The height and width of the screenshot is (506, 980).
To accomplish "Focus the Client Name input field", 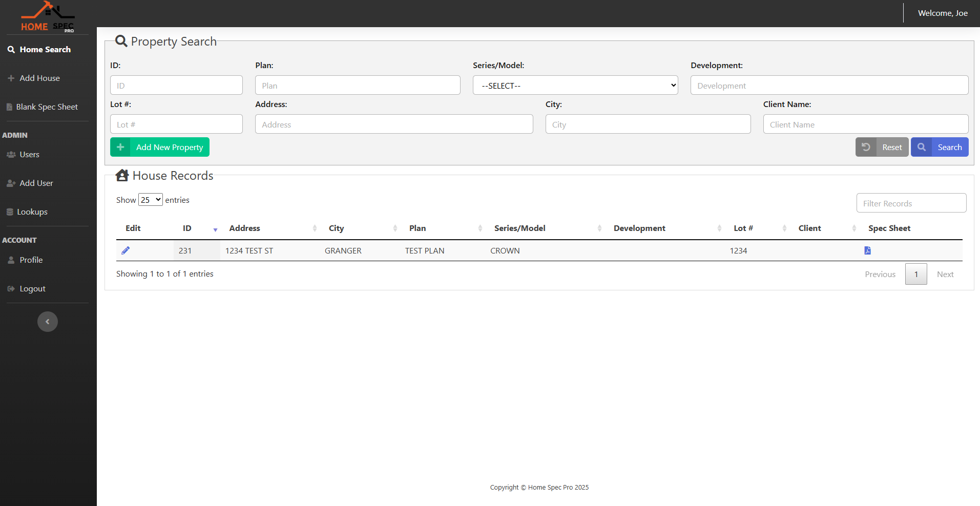I will coord(865,124).
